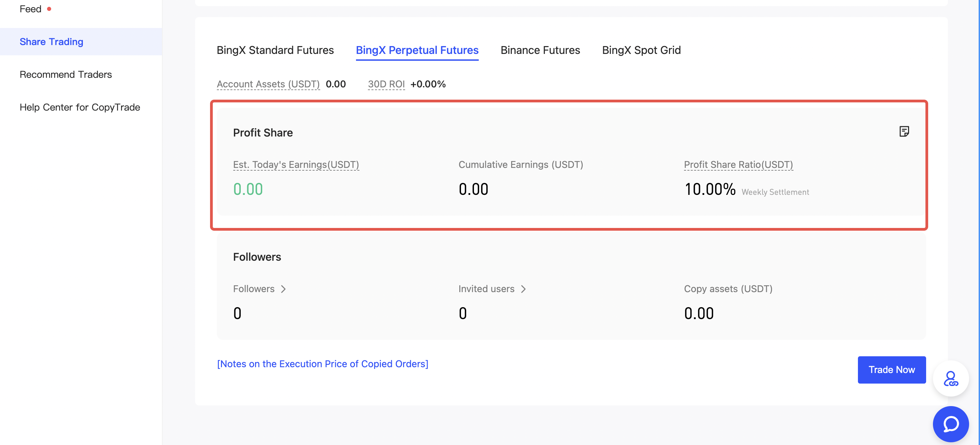The height and width of the screenshot is (445, 980).
Task: Open Notes on Execution Price link
Action: [x=322, y=364]
